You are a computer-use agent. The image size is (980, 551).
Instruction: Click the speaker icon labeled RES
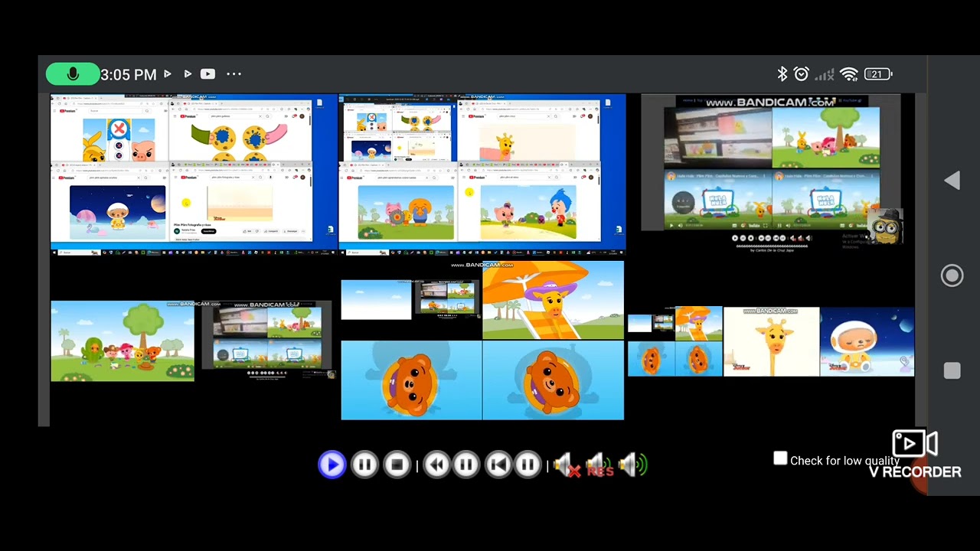[599, 465]
